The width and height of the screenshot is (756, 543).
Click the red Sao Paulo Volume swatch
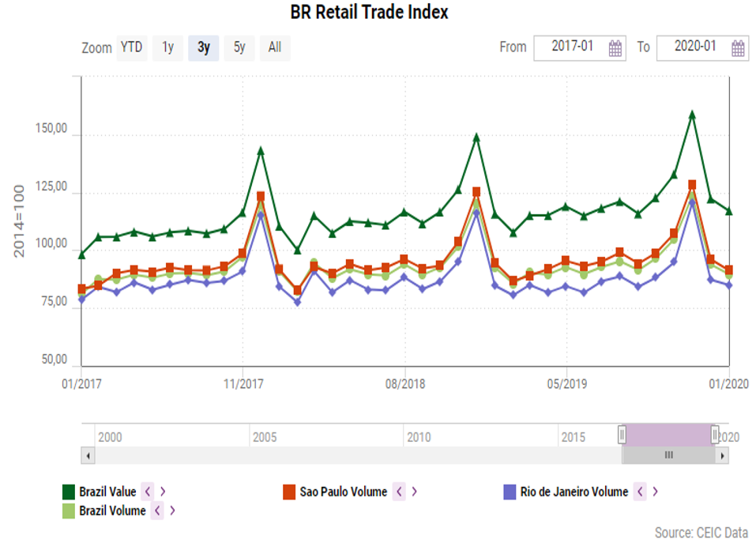point(289,492)
